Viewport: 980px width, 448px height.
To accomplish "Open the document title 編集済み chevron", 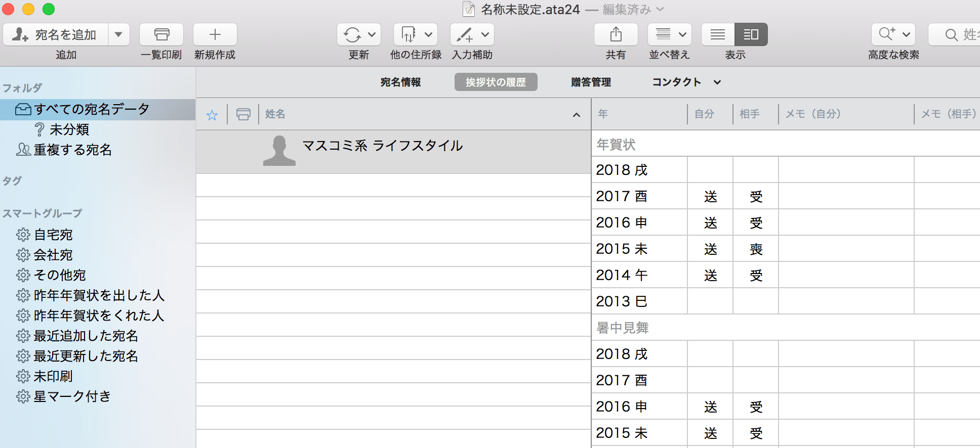I will 660,9.
